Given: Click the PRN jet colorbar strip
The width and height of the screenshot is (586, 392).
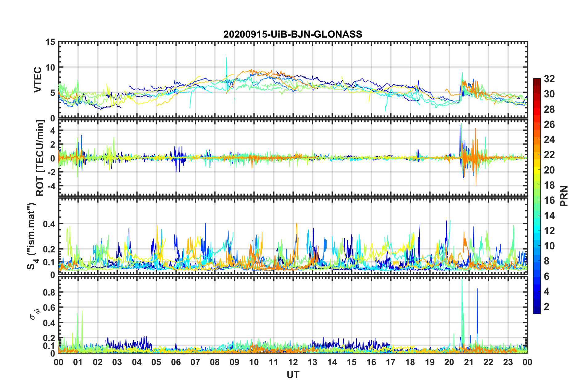Looking at the screenshot, I should pos(537,196).
